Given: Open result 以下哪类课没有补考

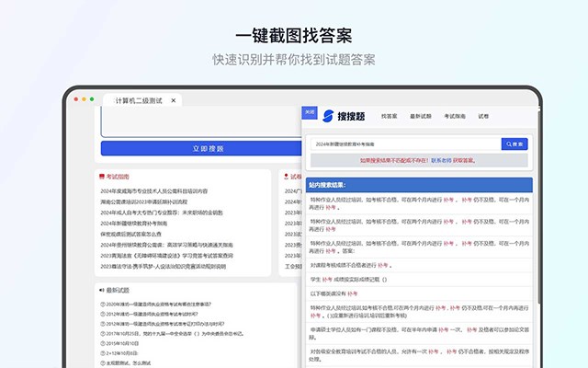Looking at the screenshot, I should click(x=419, y=293).
